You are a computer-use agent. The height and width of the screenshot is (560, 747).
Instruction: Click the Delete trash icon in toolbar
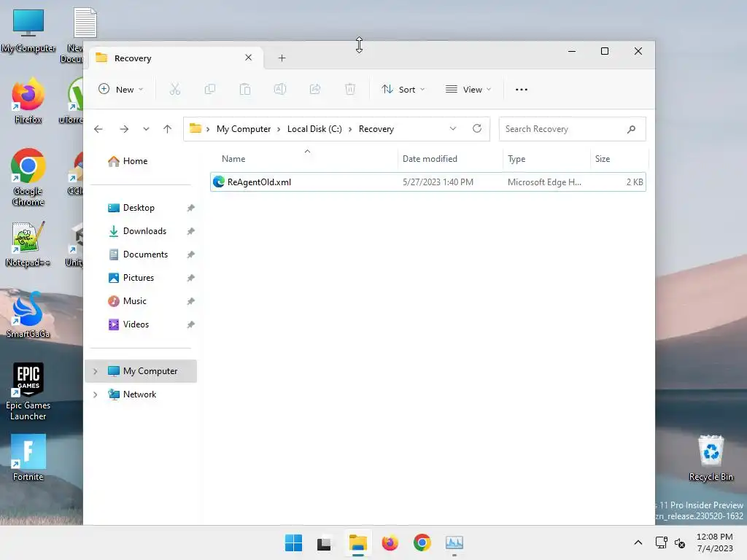coord(350,89)
